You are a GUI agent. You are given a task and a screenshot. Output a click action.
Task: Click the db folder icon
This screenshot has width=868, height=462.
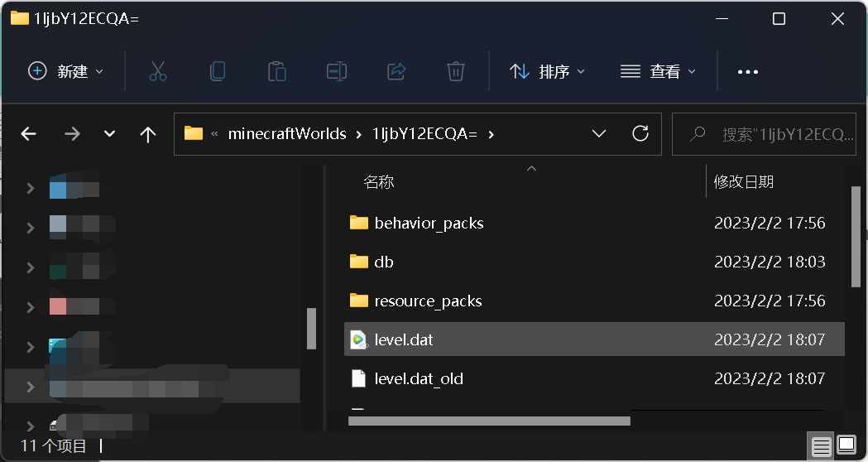click(359, 262)
